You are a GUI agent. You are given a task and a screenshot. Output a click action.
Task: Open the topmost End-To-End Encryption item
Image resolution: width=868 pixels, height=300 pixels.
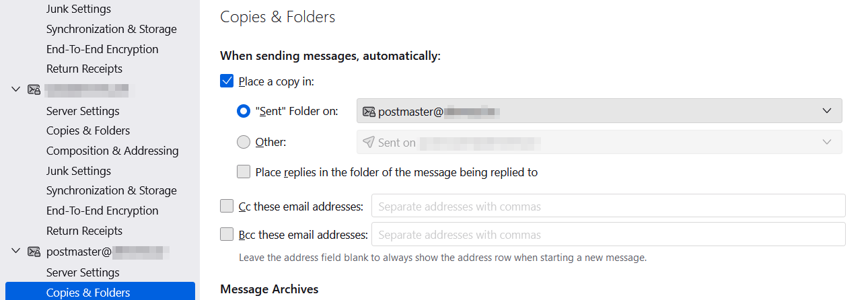coord(102,49)
